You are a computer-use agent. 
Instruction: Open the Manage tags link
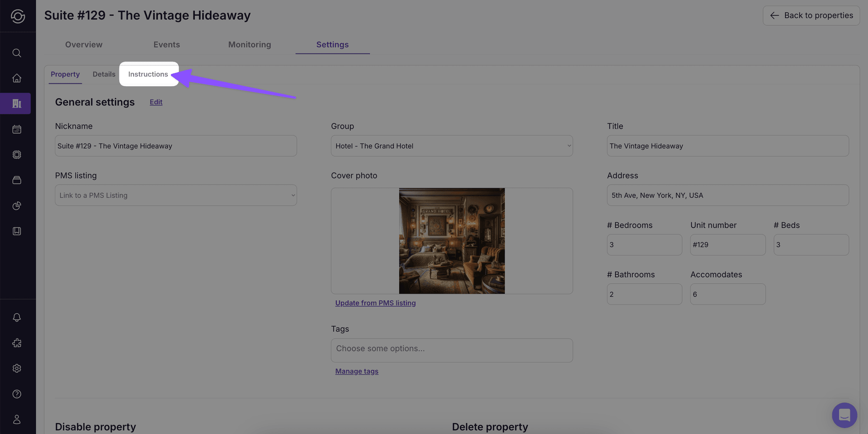tap(357, 371)
